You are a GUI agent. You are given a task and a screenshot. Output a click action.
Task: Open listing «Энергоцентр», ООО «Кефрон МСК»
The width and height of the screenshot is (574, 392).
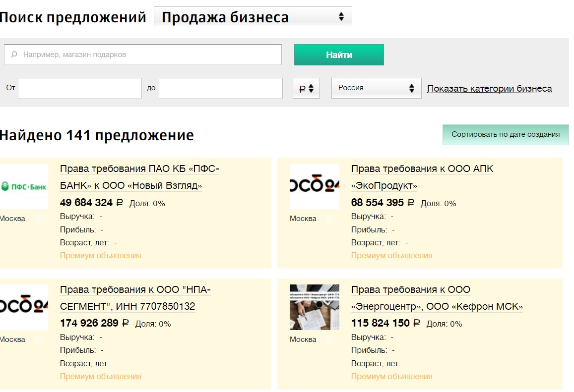(437, 298)
